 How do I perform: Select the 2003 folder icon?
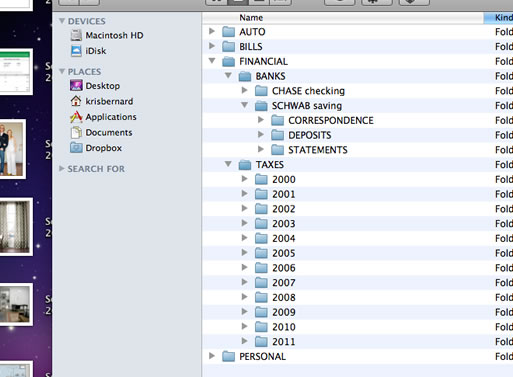[x=261, y=224]
